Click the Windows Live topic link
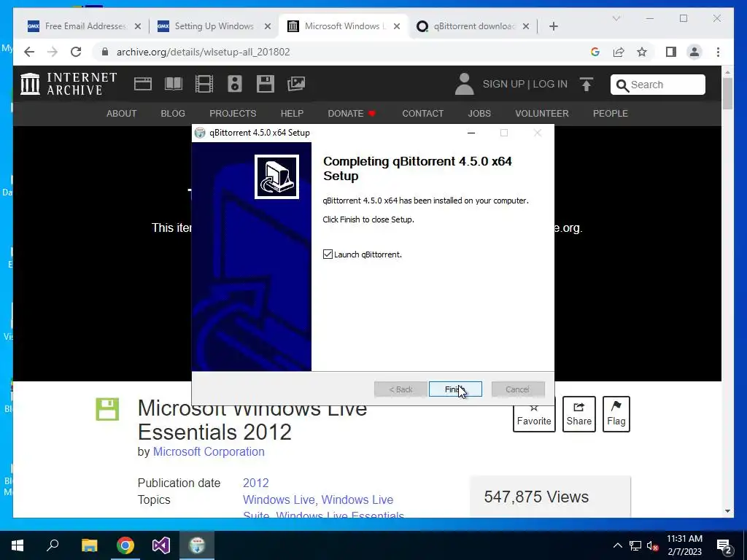 (x=278, y=499)
